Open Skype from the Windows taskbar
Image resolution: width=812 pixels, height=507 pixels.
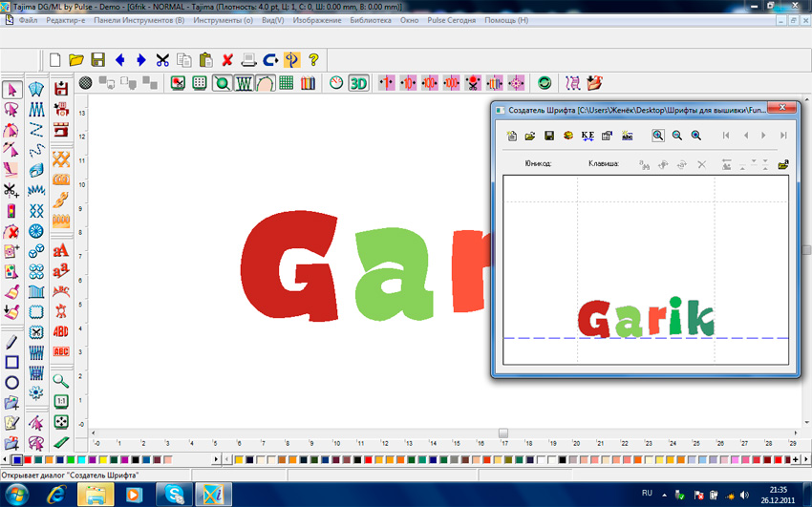click(x=176, y=494)
